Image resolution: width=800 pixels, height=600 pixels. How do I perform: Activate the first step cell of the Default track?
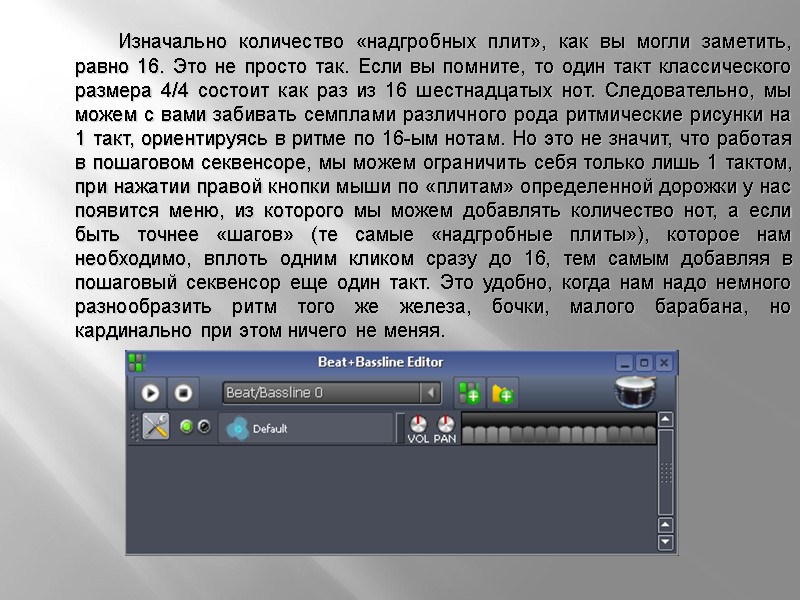468,429
